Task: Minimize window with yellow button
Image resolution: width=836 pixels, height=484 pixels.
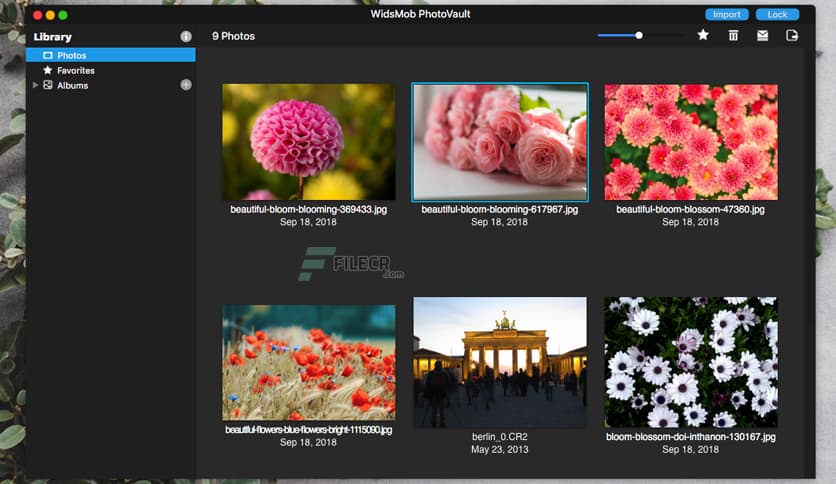Action: point(50,15)
